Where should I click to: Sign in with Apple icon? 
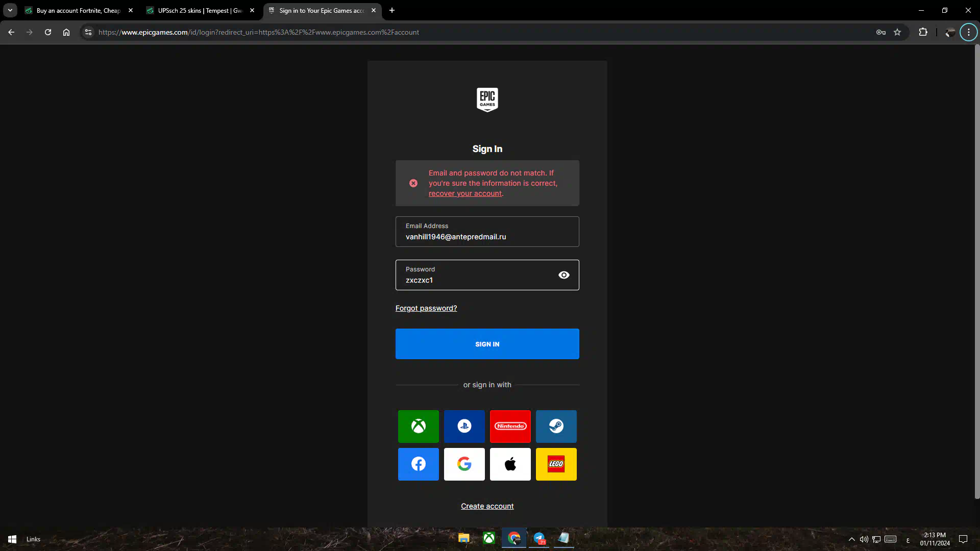click(x=510, y=464)
